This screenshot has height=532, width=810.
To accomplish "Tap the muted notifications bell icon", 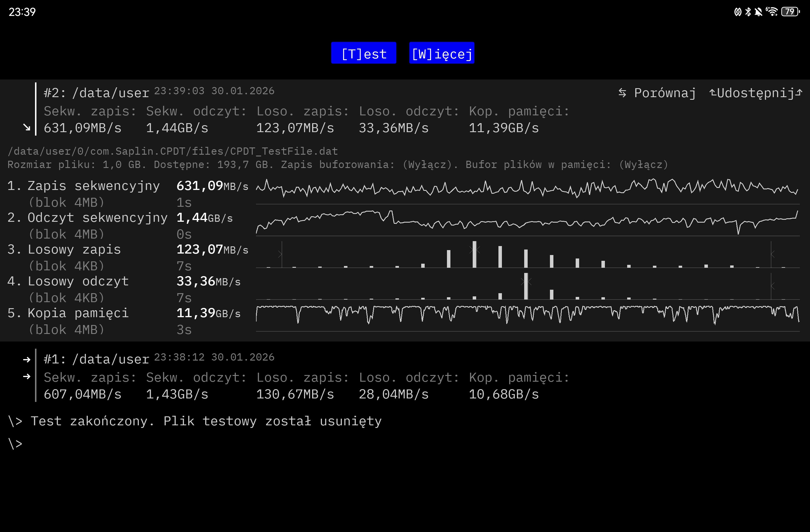I will point(759,12).
